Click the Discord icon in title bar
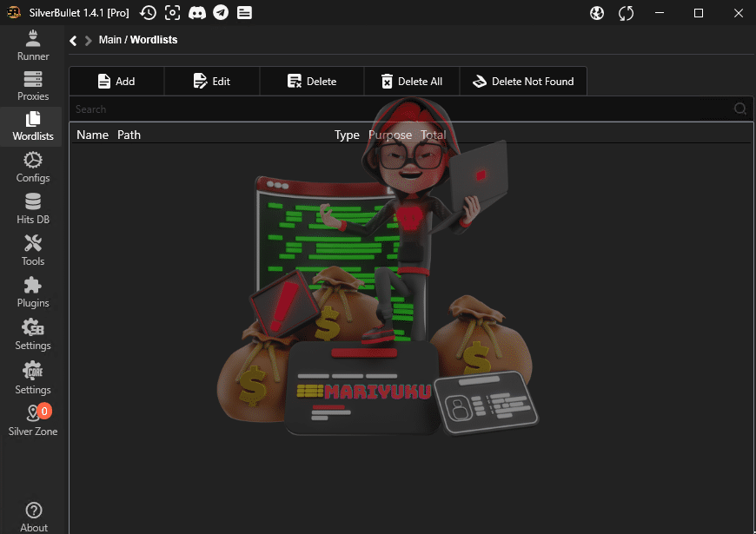The width and height of the screenshot is (756, 534). pos(197,13)
